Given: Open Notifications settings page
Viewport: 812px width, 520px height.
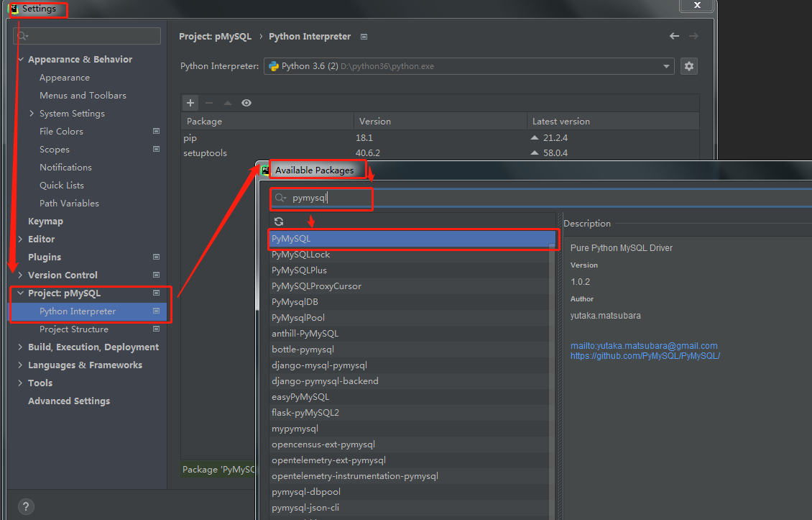Looking at the screenshot, I should click(x=66, y=167).
